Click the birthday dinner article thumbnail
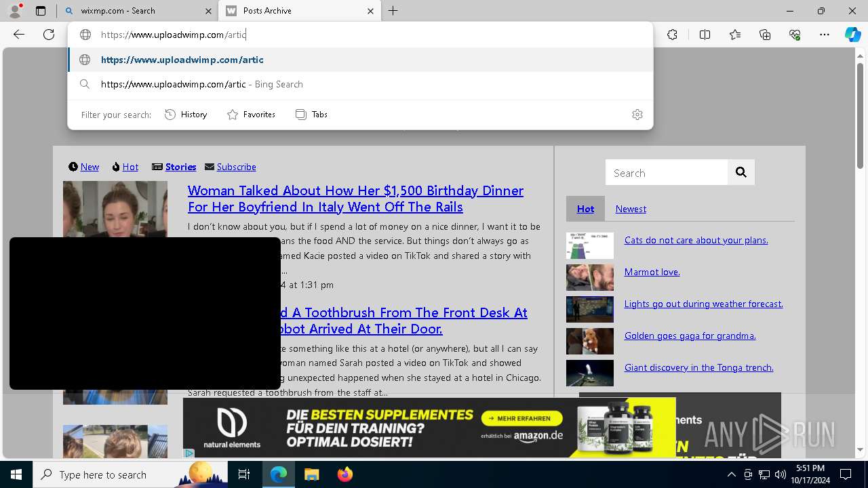Viewport: 868px width, 488px height. (115, 209)
